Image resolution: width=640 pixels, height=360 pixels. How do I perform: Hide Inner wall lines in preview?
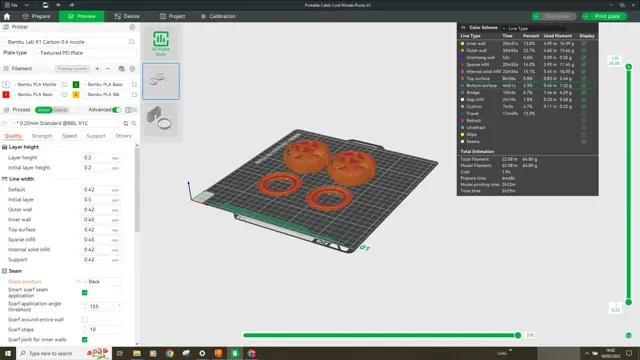[x=584, y=43]
